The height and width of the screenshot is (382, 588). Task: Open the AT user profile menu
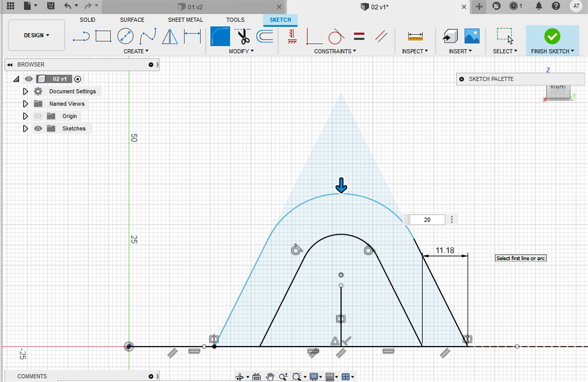[576, 6]
